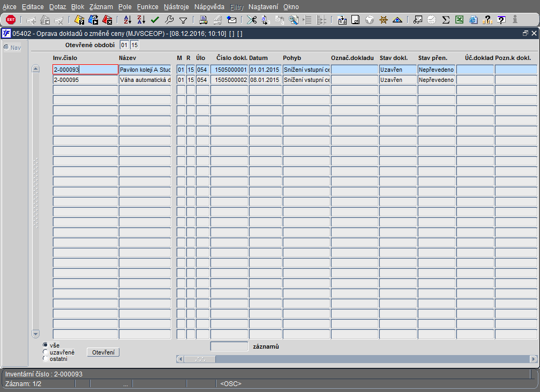Image resolution: width=540 pixels, height=392 pixels.
Task: Click the record scroll up arrow
Action: pos(35,69)
